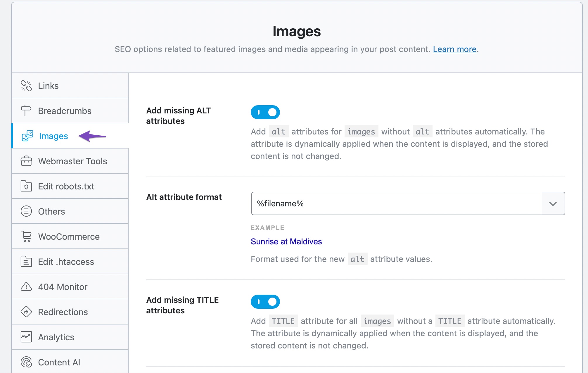
Task: Click the WooCommerce cart icon
Action: [x=26, y=236]
